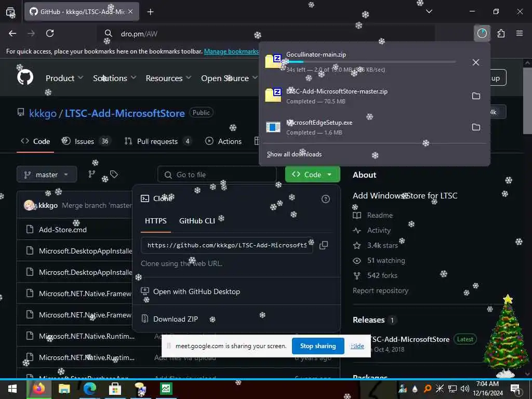Select the HTTPS clone URL text field

click(x=227, y=245)
